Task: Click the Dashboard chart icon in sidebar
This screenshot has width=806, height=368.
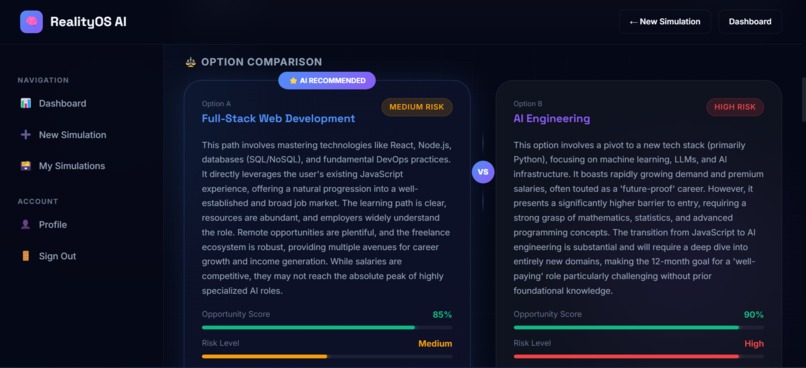Action: click(x=26, y=103)
